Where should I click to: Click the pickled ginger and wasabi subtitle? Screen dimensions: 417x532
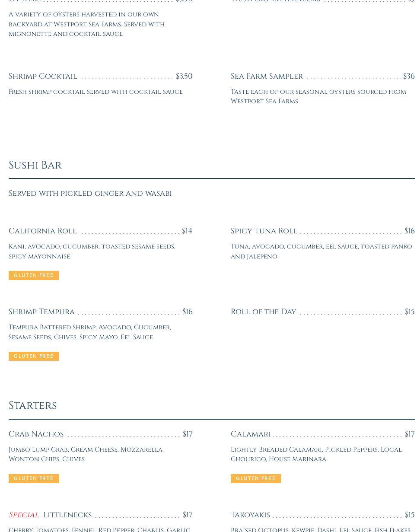90,194
